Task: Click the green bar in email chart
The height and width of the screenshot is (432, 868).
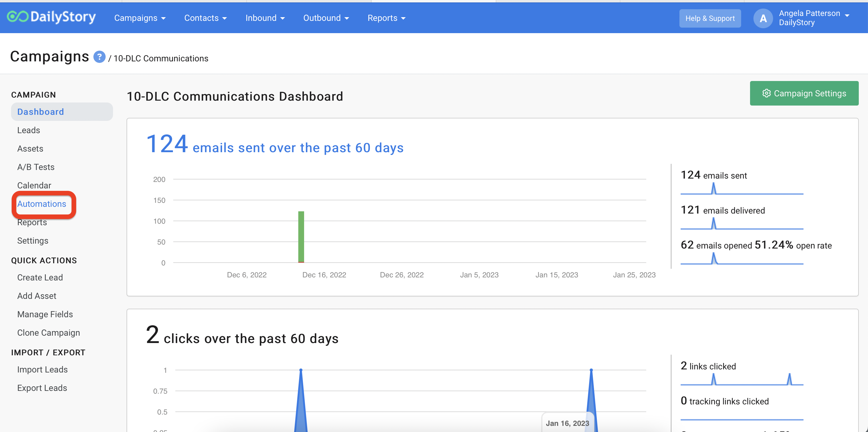Action: point(301,237)
